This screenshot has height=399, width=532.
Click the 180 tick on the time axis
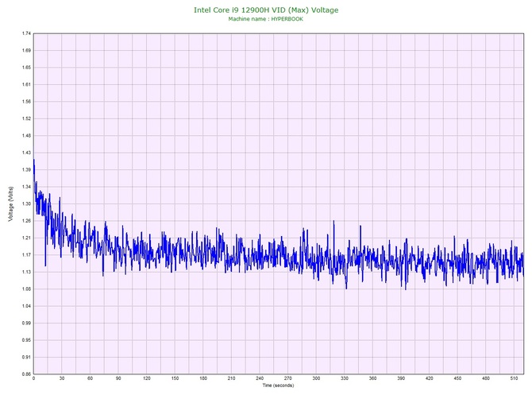coord(203,378)
